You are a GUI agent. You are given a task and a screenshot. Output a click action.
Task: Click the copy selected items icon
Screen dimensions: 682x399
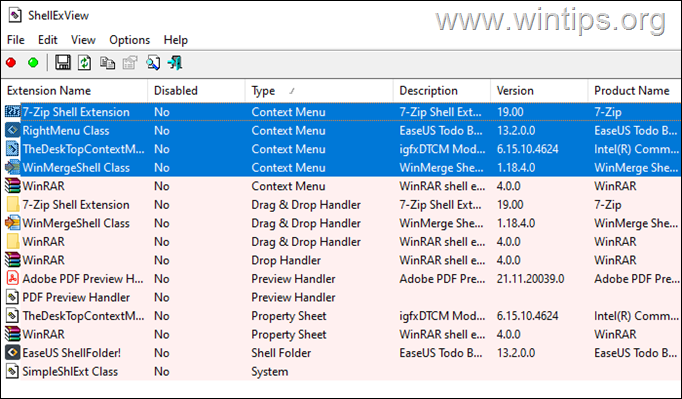coord(107,63)
